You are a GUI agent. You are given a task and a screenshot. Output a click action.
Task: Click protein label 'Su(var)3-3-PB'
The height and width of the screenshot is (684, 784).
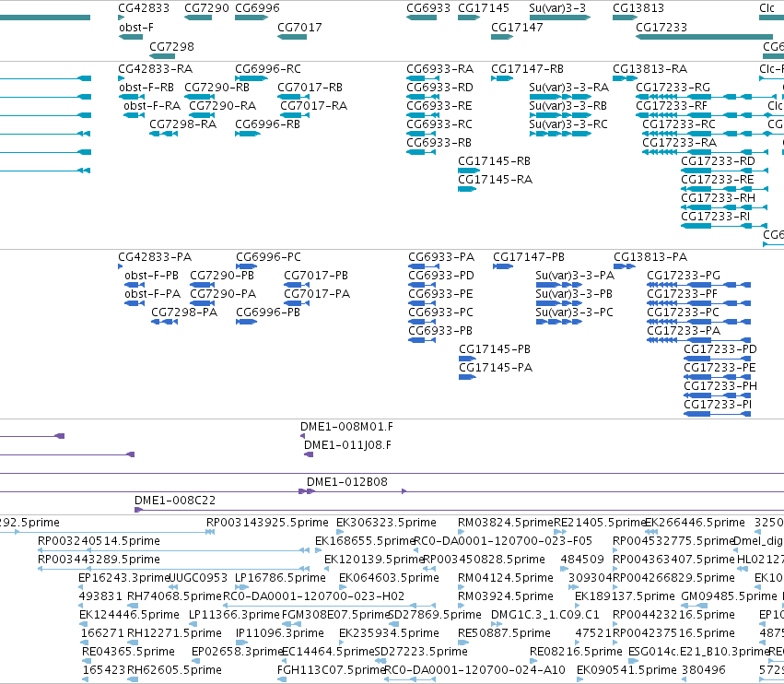[x=574, y=294]
